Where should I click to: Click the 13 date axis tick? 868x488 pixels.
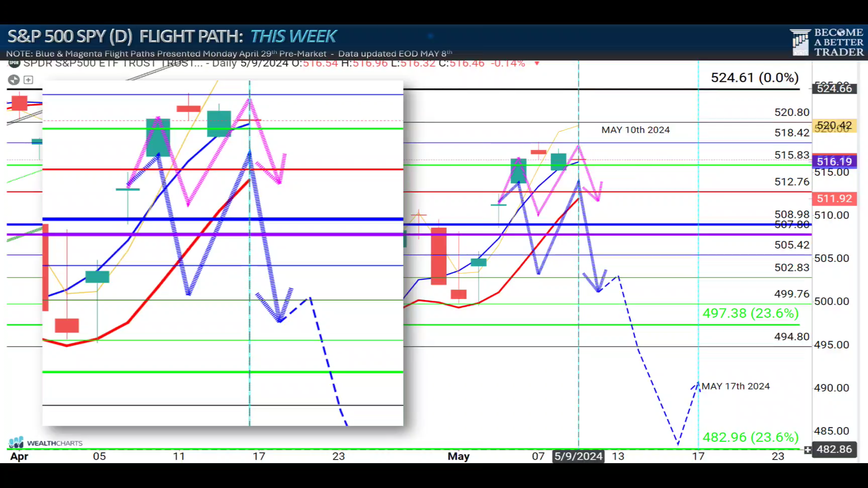[x=618, y=456]
